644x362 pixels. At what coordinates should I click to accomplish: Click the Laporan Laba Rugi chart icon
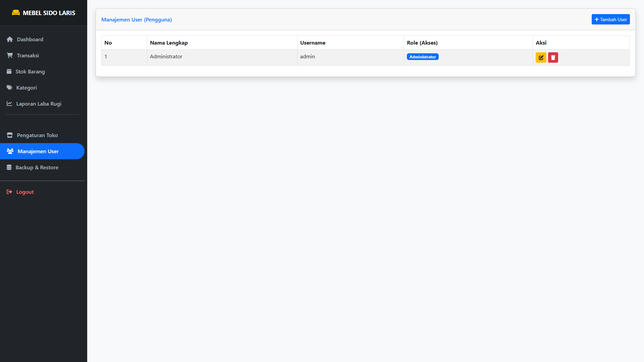[x=9, y=104]
